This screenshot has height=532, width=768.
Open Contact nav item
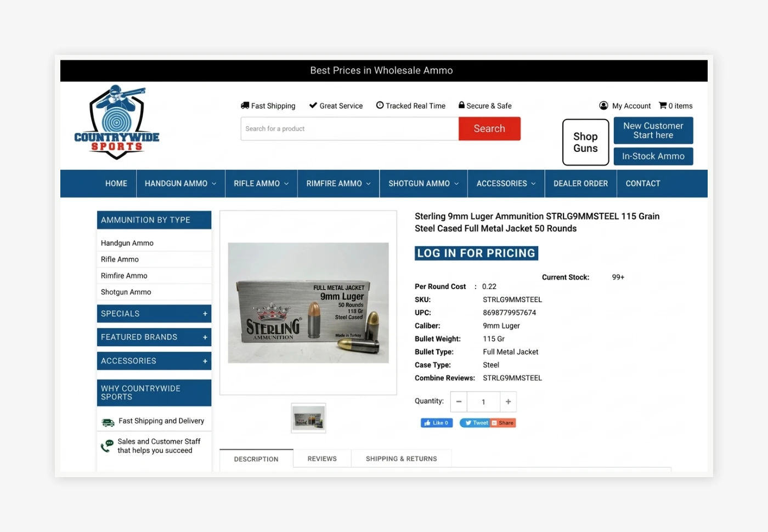pyautogui.click(x=643, y=184)
